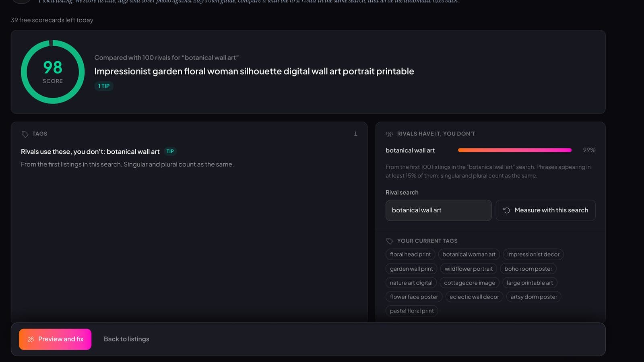Image resolution: width=644 pixels, height=362 pixels.
Task: Open the listing title Impressionist garden floral woman
Action: (x=254, y=72)
